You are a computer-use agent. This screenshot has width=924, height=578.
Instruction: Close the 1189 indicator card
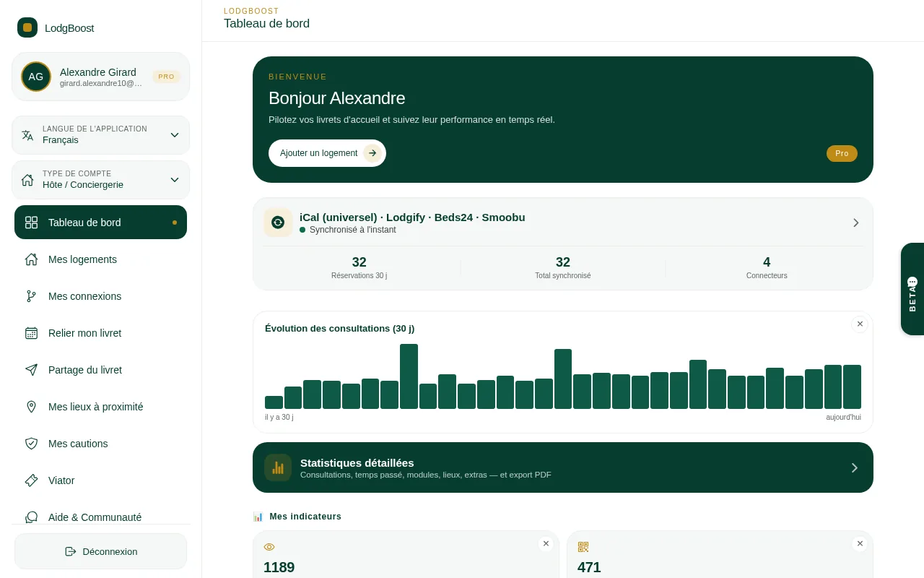[x=546, y=543]
